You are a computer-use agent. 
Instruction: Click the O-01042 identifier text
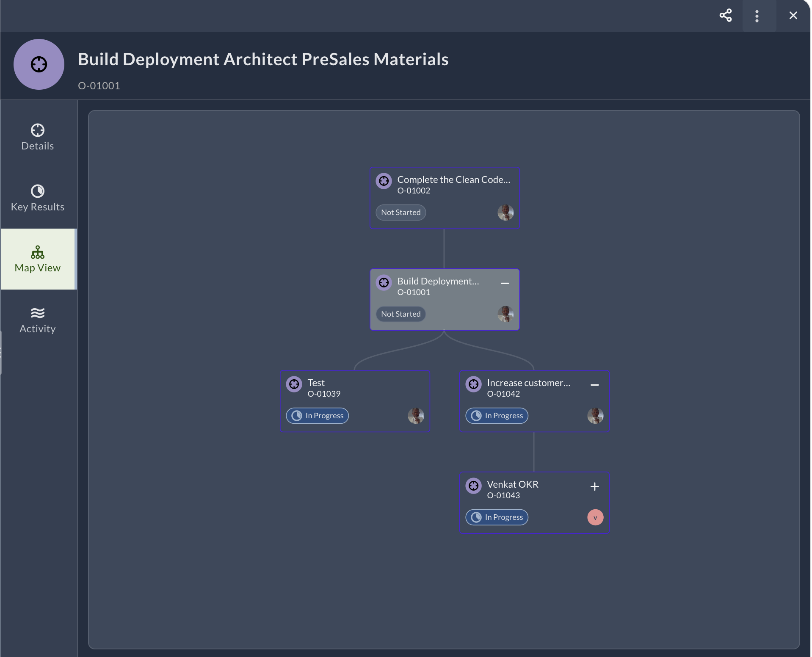tap(503, 394)
